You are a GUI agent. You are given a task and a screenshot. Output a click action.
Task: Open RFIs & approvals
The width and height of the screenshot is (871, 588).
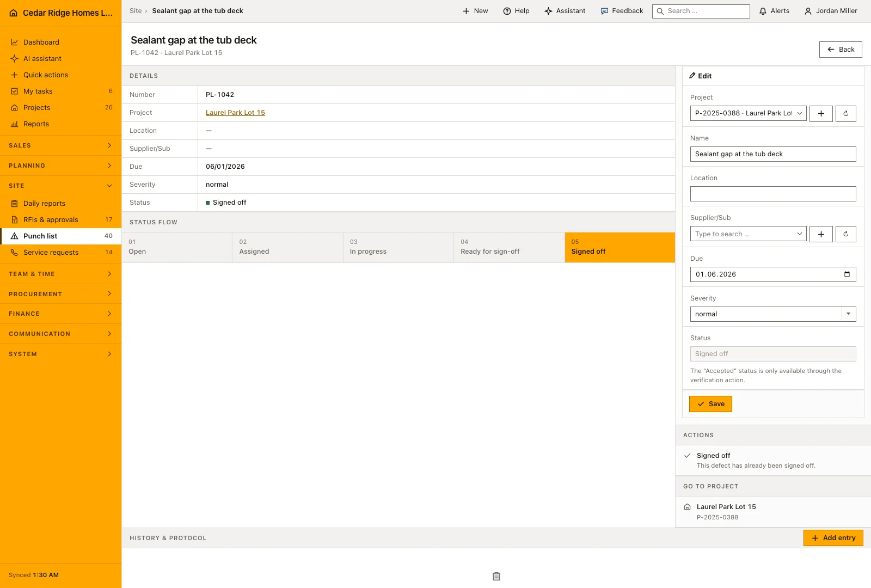tap(60, 219)
